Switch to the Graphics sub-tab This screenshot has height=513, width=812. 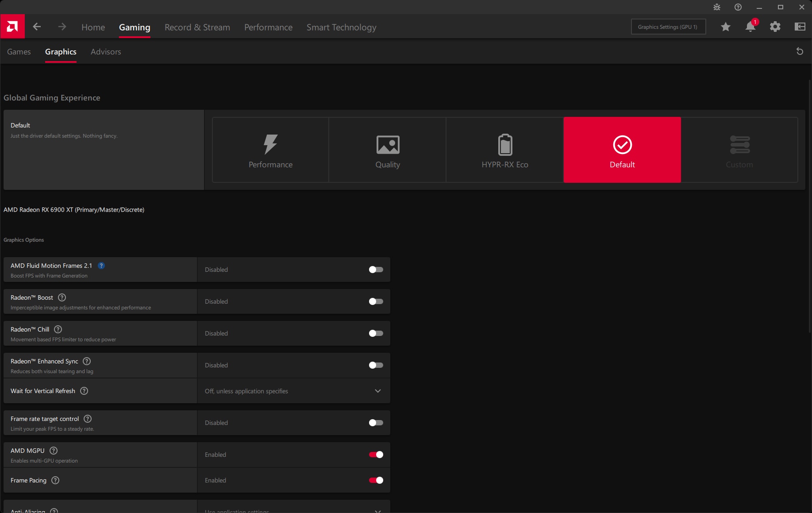[x=61, y=51]
